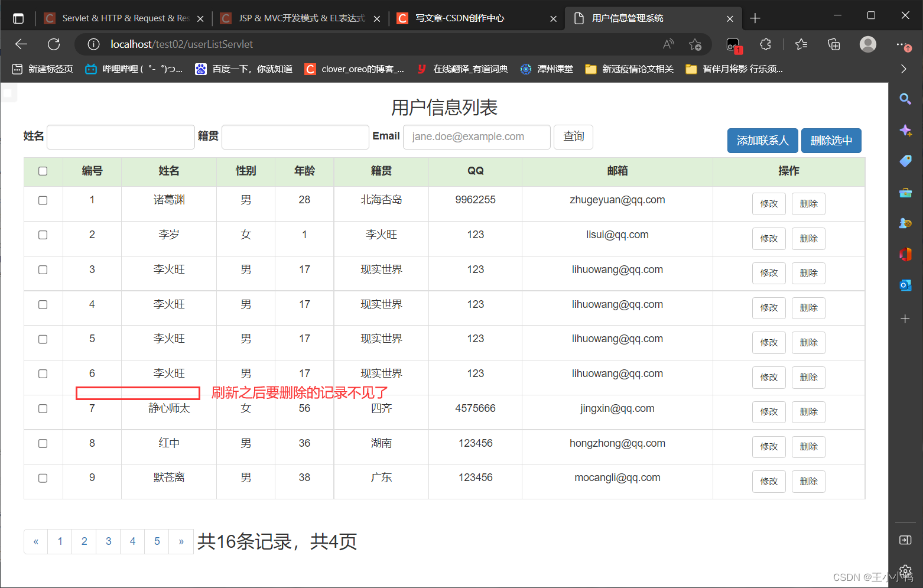Go to next page with » arrow

(x=181, y=541)
